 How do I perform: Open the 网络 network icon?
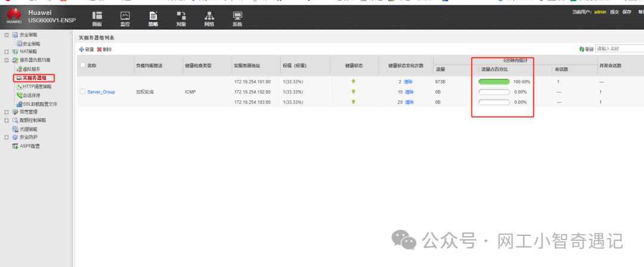209,16
